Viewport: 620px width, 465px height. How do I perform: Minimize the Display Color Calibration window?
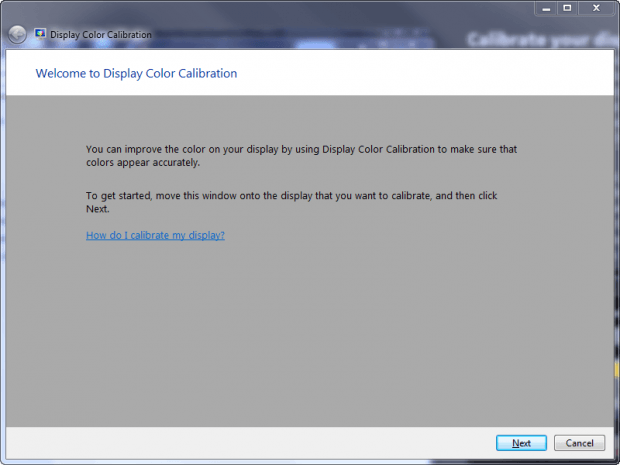546,8
